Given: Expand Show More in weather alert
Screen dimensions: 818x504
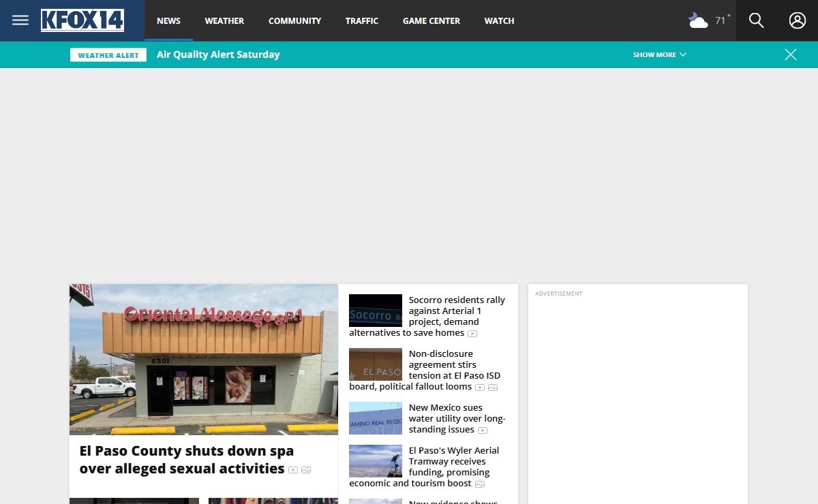Looking at the screenshot, I should (x=659, y=54).
